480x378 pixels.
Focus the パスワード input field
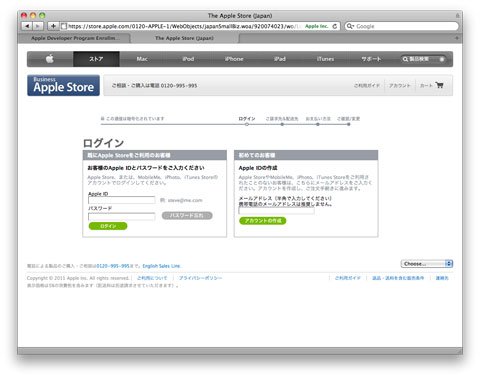pyautogui.click(x=121, y=217)
